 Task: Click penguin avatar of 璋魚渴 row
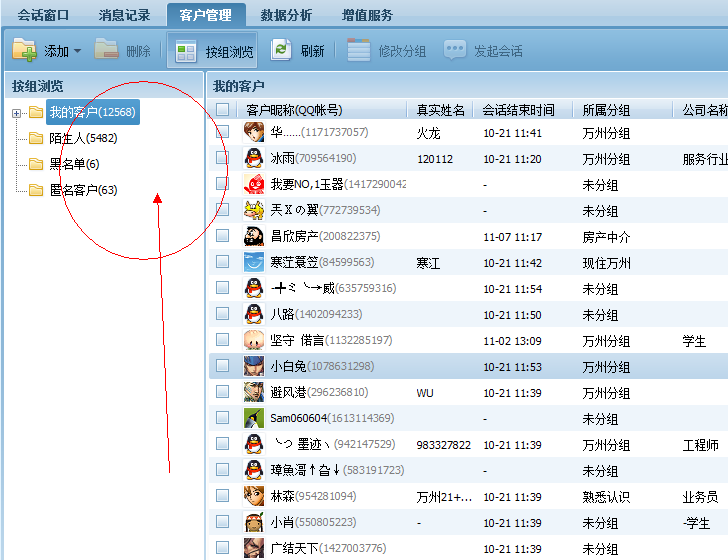click(x=254, y=470)
